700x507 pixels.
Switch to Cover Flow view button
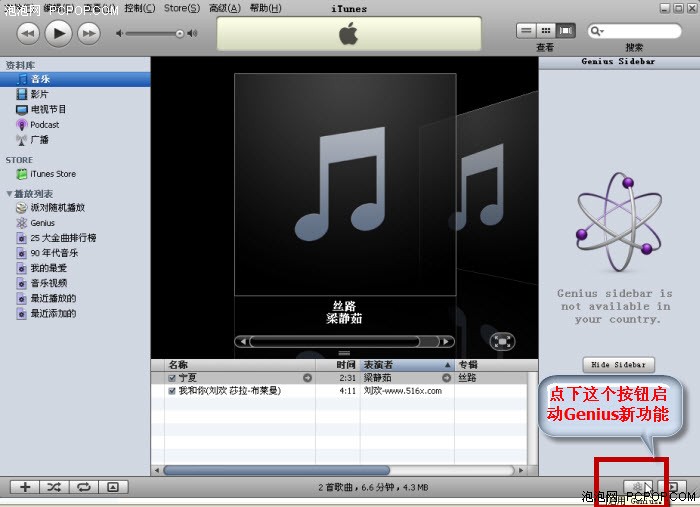click(565, 31)
